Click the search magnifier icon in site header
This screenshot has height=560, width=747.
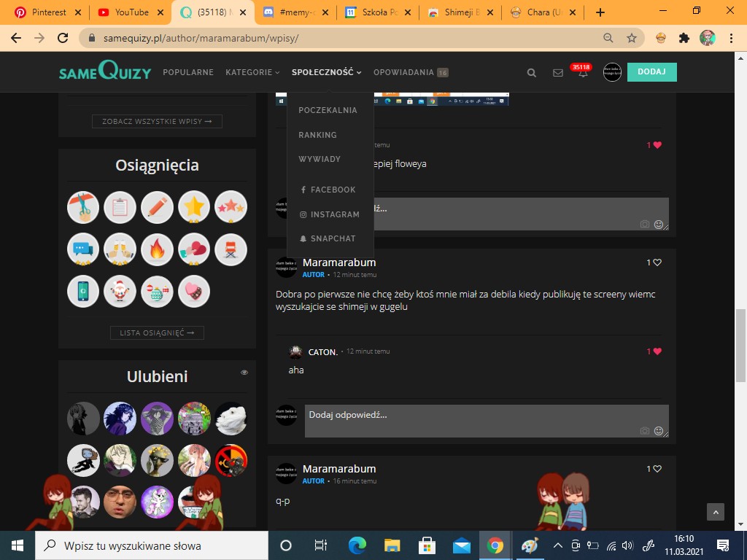(x=531, y=73)
